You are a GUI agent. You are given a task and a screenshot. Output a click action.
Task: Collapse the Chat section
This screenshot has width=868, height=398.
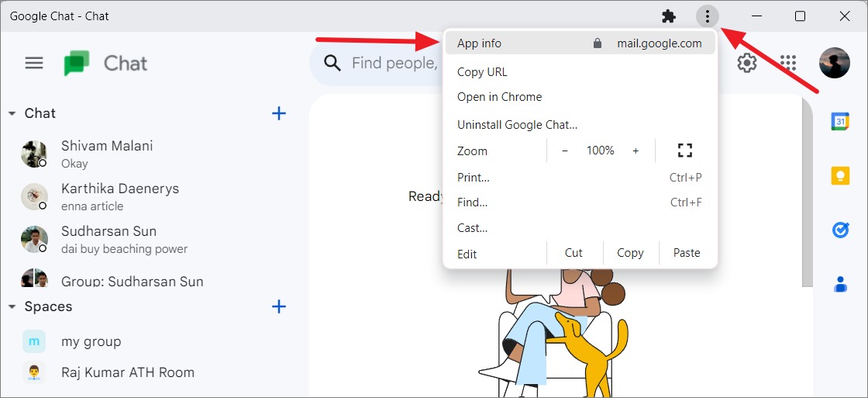pyautogui.click(x=12, y=113)
